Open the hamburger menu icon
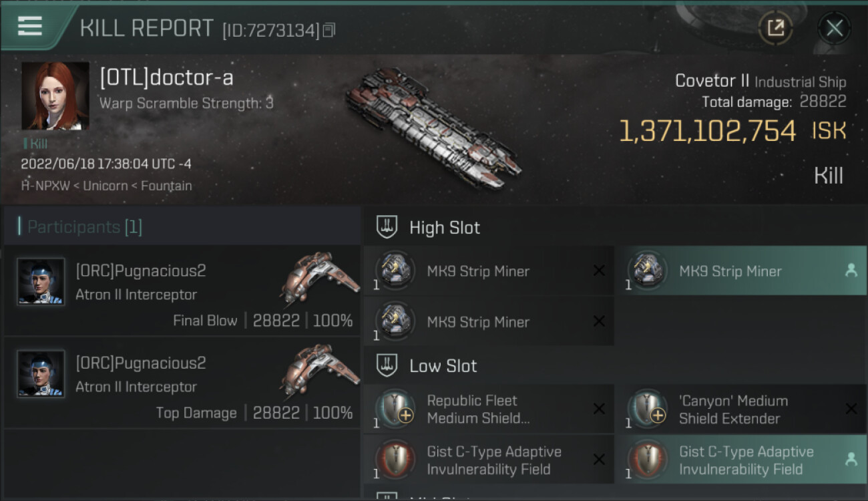The image size is (868, 501). click(30, 26)
